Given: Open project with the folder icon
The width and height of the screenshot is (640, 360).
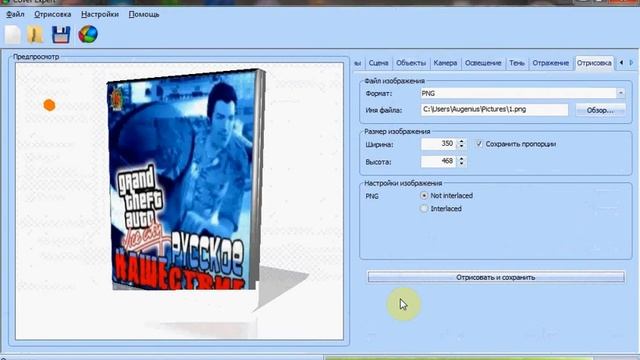Looking at the screenshot, I should click(36, 34).
